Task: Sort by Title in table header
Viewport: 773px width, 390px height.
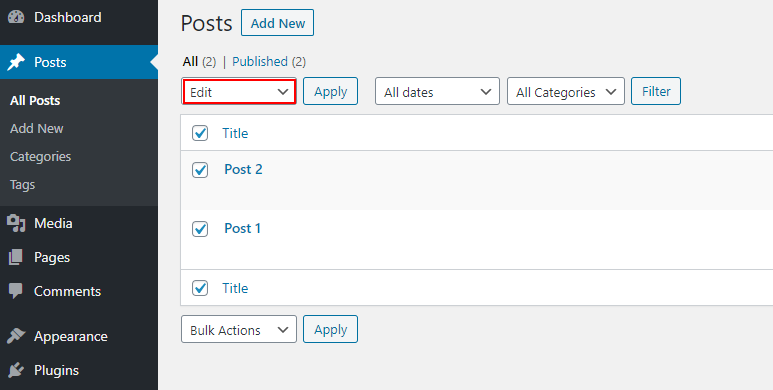Action: coord(235,133)
